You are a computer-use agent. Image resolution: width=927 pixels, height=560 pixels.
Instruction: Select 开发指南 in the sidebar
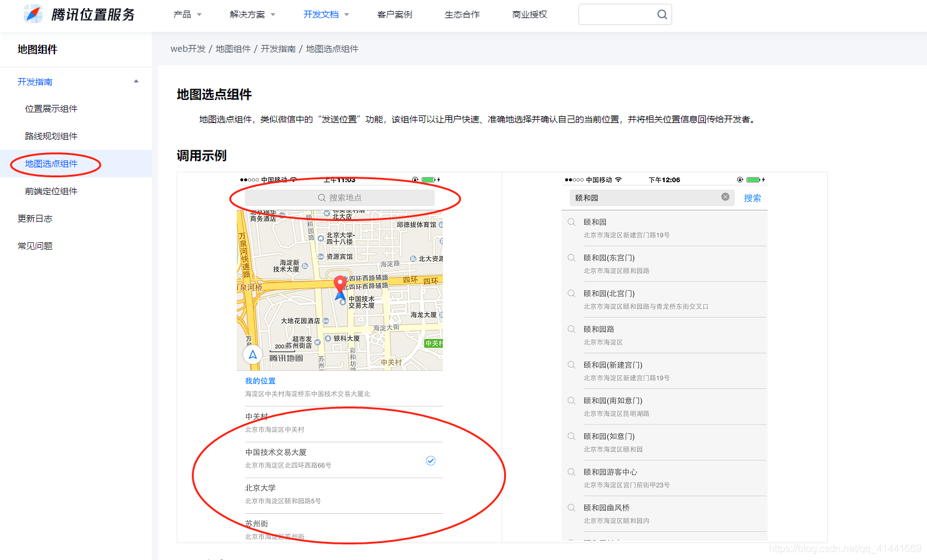pyautogui.click(x=35, y=82)
